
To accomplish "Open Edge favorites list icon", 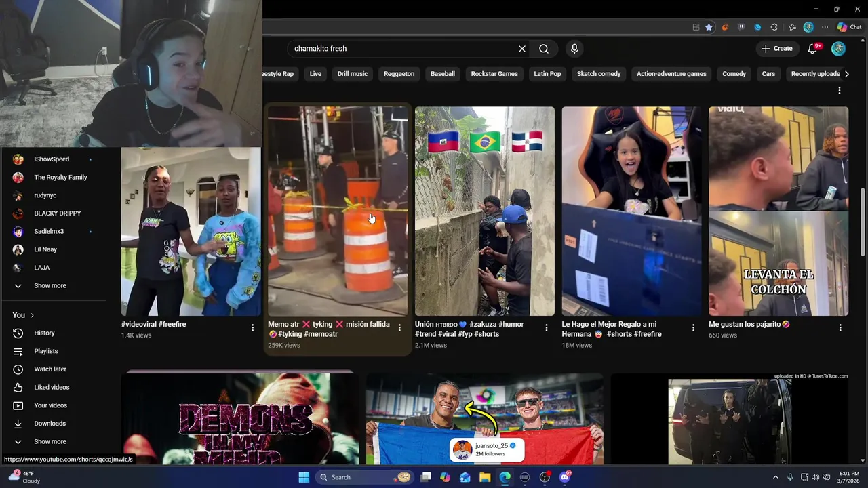I will click(x=792, y=27).
